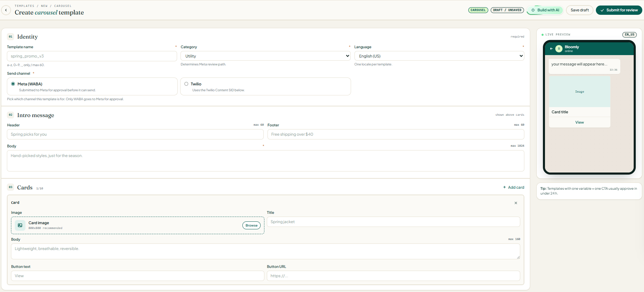Click the Bloomly avatar in preview

(559, 49)
